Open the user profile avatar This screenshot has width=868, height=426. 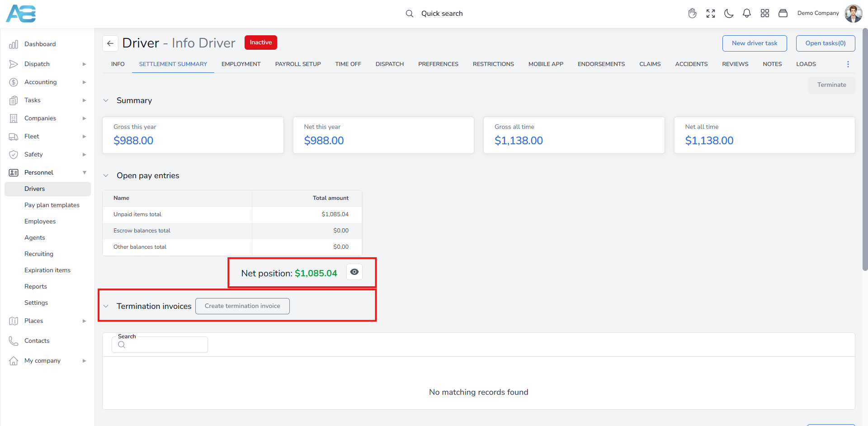(x=853, y=14)
